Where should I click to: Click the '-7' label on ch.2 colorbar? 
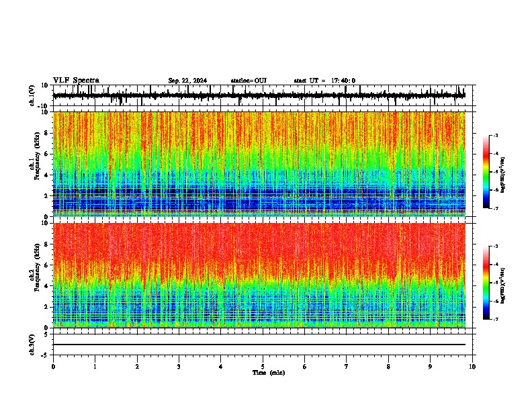[495, 320]
